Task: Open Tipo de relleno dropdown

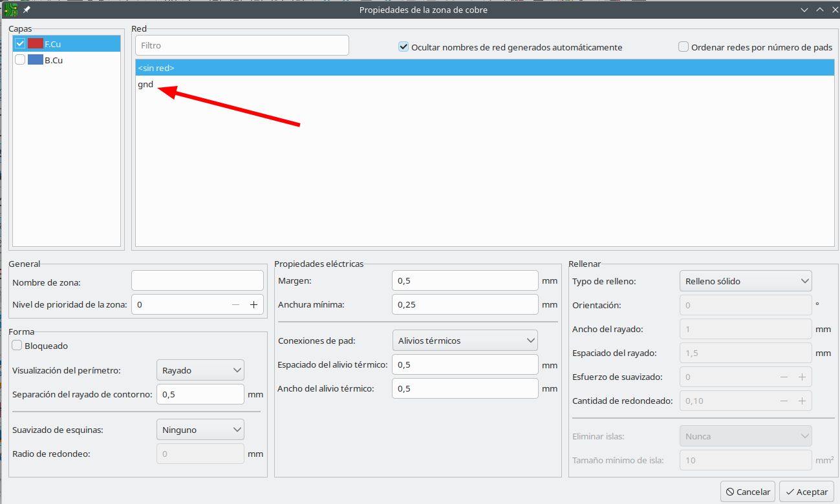Action: (746, 281)
